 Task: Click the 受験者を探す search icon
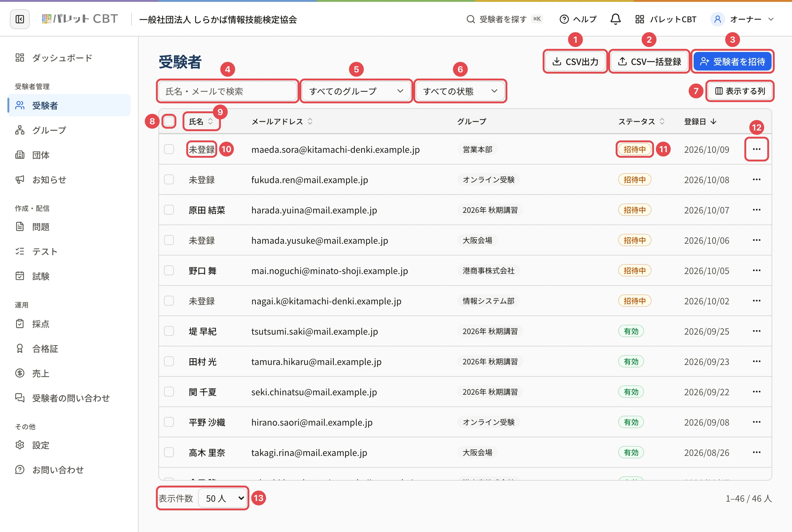coord(470,19)
